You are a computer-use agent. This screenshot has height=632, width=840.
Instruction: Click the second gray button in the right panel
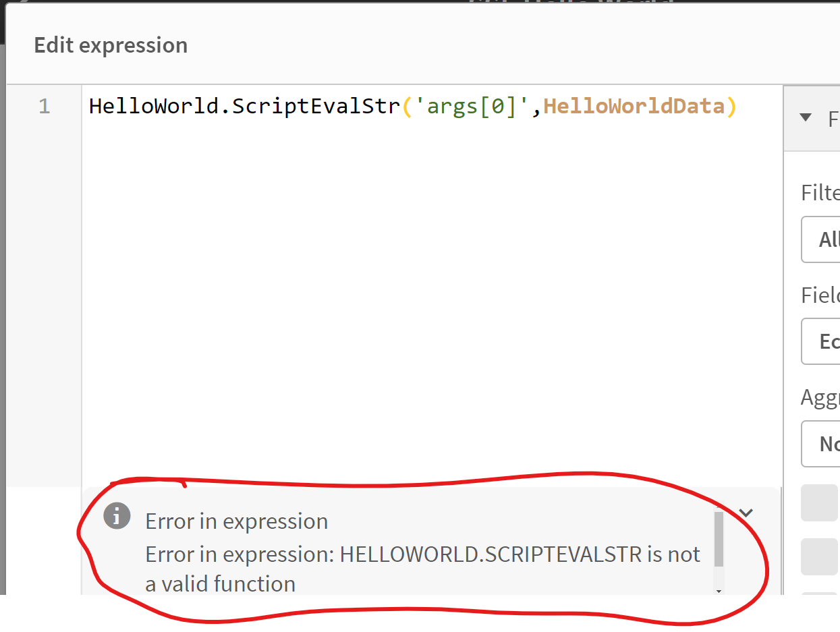point(820,556)
